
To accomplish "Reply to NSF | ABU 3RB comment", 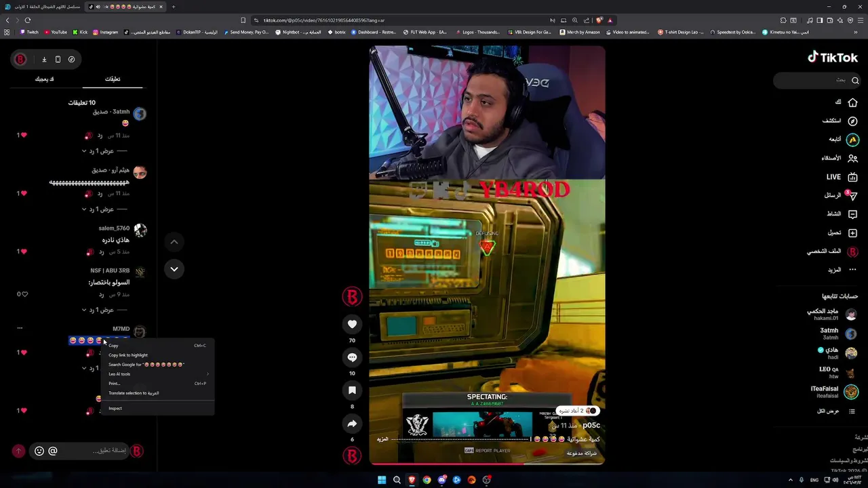I will click(101, 294).
